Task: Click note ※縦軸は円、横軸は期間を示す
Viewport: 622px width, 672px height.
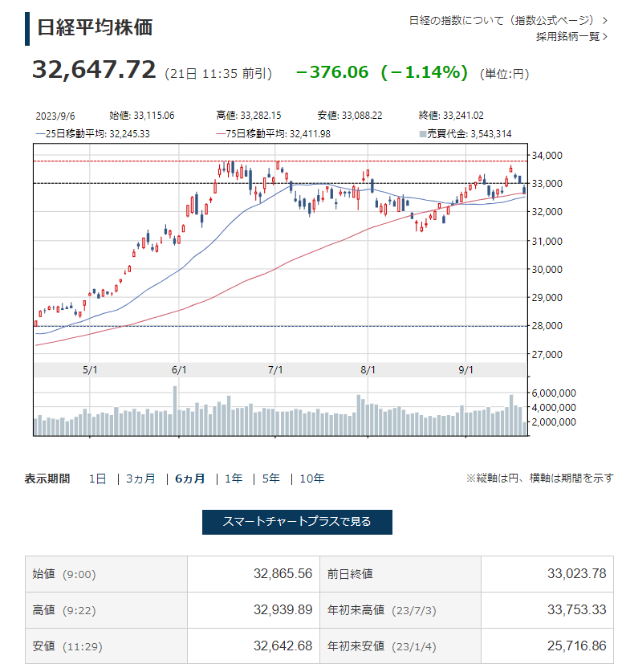Action: [540, 478]
